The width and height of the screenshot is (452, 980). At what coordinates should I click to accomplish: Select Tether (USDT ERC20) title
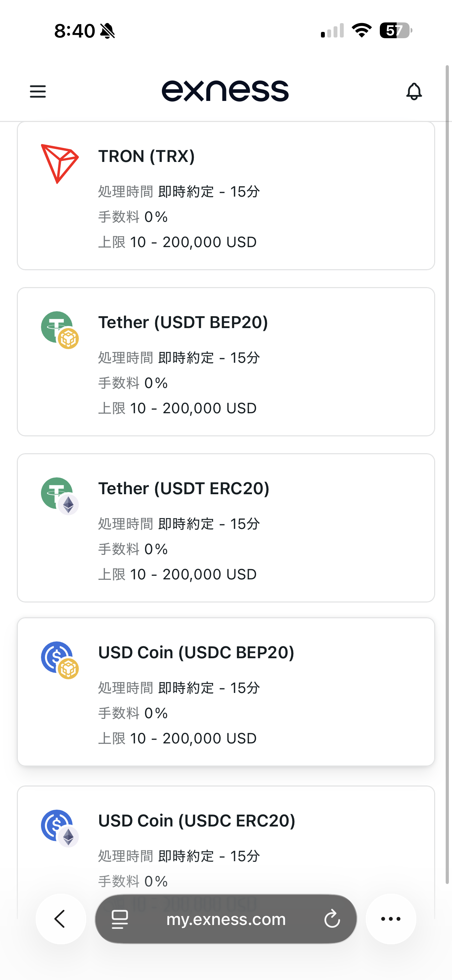(184, 489)
